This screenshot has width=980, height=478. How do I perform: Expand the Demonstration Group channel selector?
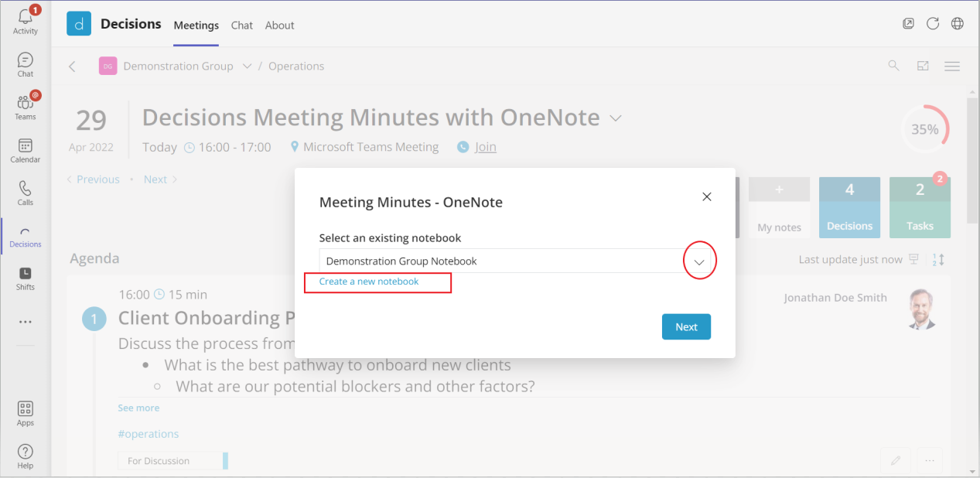click(x=246, y=66)
